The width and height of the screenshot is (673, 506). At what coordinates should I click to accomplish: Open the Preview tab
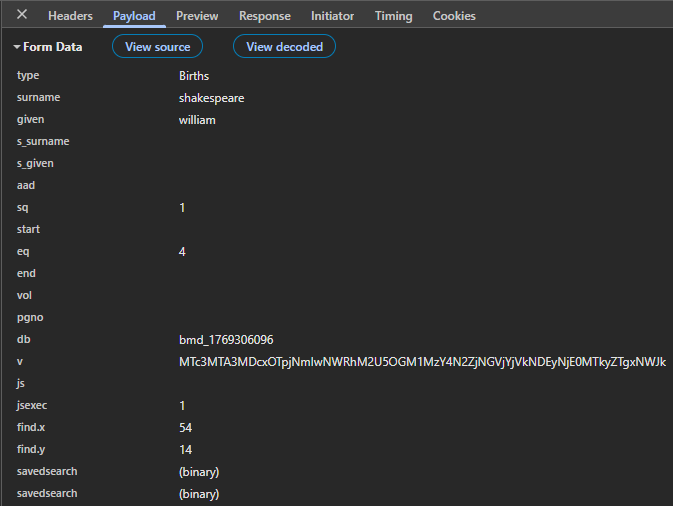click(197, 16)
